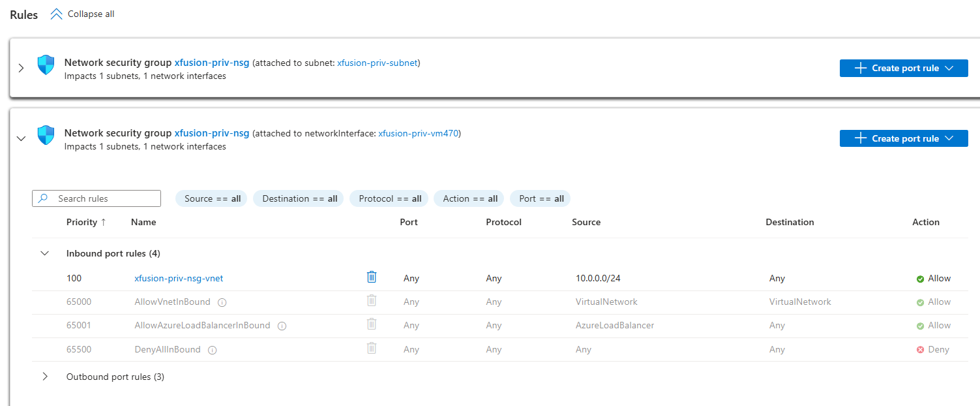Click info icon next to AllowVnetInBound
This screenshot has width=980, height=406.
pyautogui.click(x=222, y=302)
